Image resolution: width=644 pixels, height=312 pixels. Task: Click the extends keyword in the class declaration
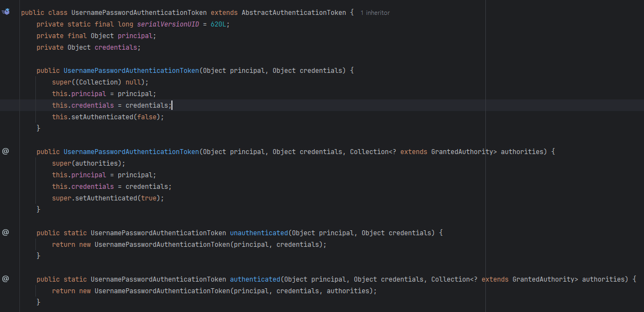224,13
